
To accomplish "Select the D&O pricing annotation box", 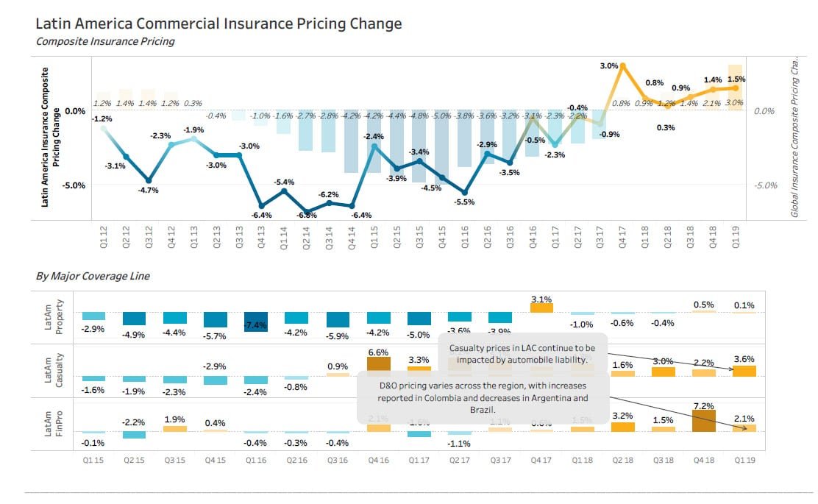I will (x=483, y=397).
